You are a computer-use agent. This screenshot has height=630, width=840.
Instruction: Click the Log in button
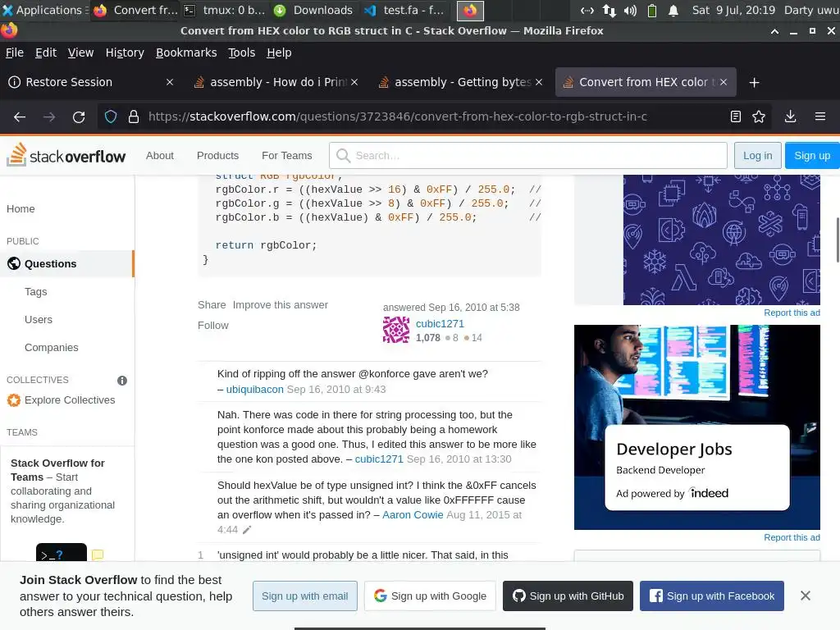pyautogui.click(x=757, y=155)
